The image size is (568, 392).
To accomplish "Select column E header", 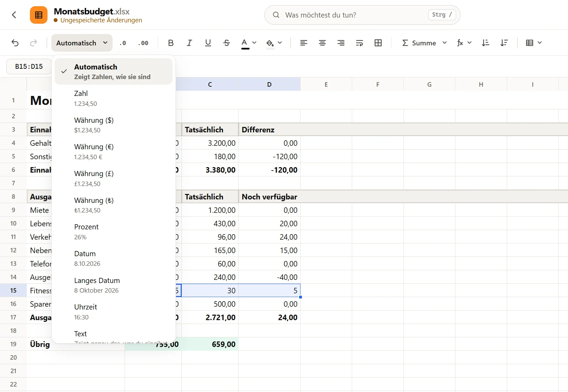I will pyautogui.click(x=326, y=84).
